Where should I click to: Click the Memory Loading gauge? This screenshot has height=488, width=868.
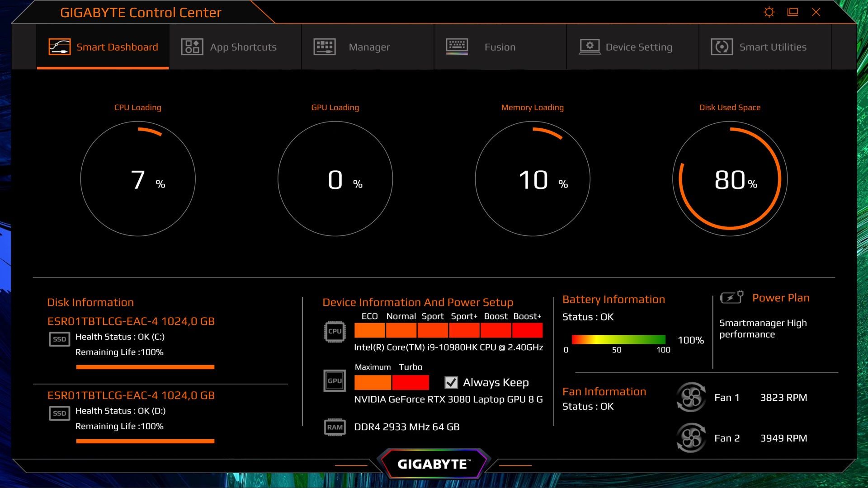533,179
